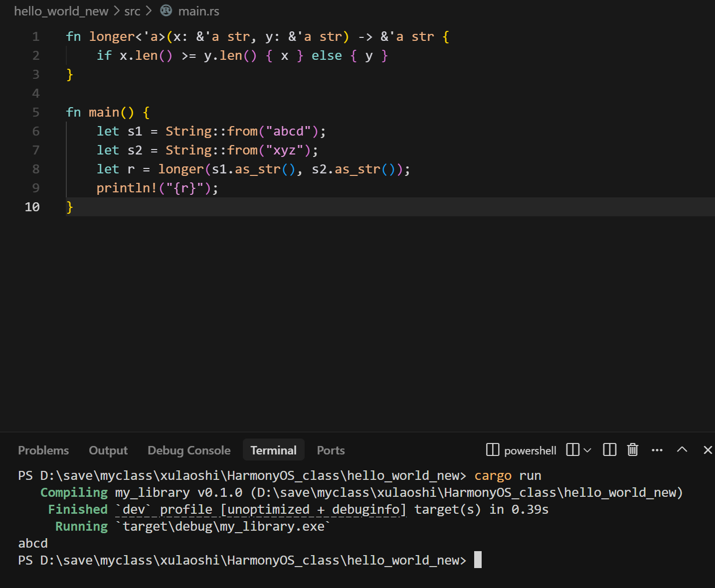Click the hello_world_new breadcrumb

click(x=61, y=11)
